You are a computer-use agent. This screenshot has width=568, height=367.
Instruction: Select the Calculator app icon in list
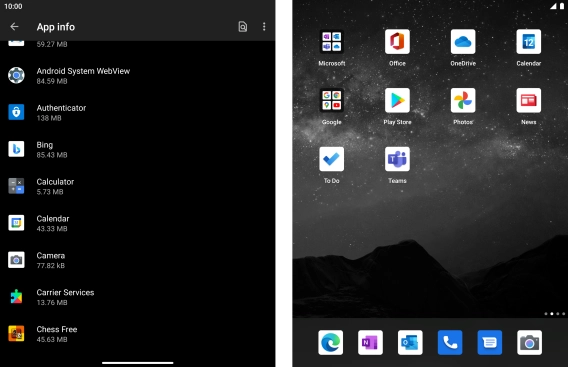(x=16, y=186)
